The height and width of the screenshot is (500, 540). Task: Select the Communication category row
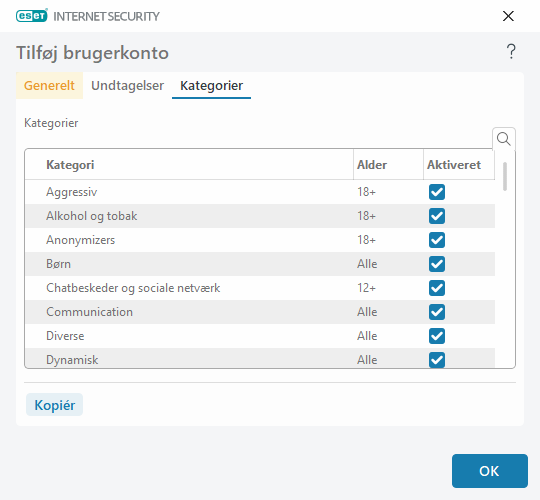pos(260,312)
